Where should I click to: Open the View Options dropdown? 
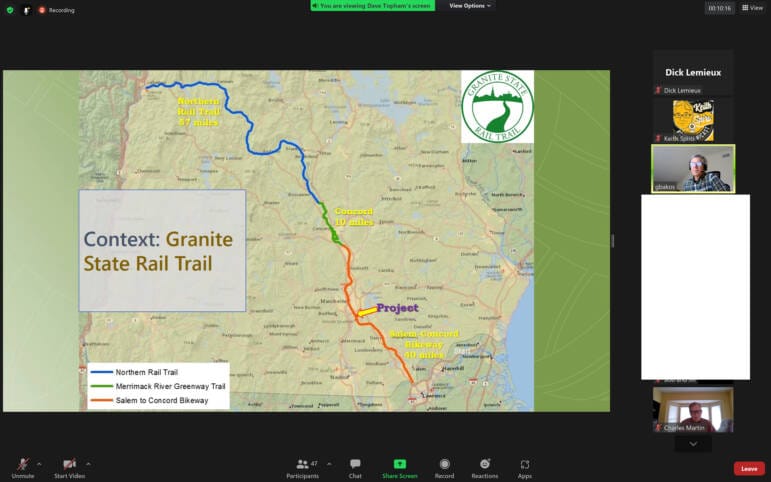[x=469, y=6]
